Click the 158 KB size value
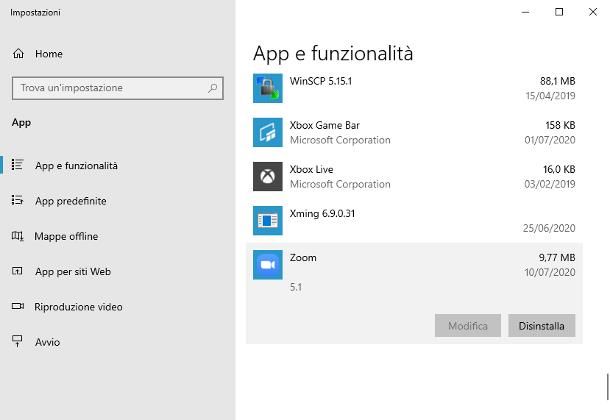The width and height of the screenshot is (610, 420). [560, 125]
